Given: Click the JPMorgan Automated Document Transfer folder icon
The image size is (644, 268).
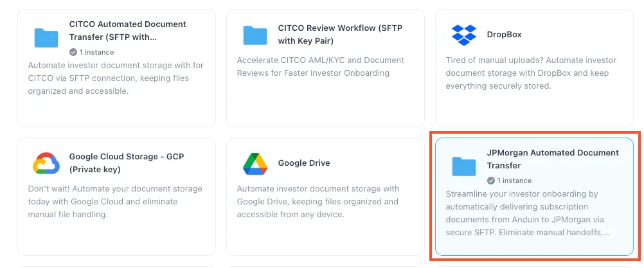Looking at the screenshot, I should coord(463,166).
